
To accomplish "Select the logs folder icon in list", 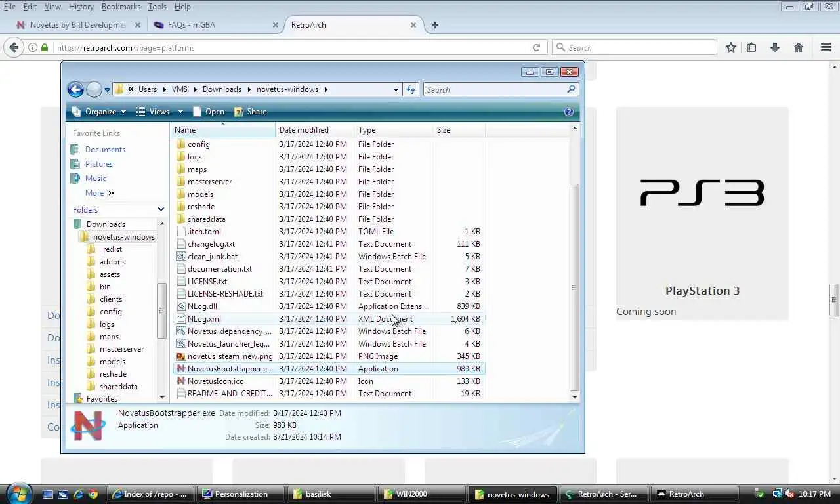I will [x=182, y=157].
